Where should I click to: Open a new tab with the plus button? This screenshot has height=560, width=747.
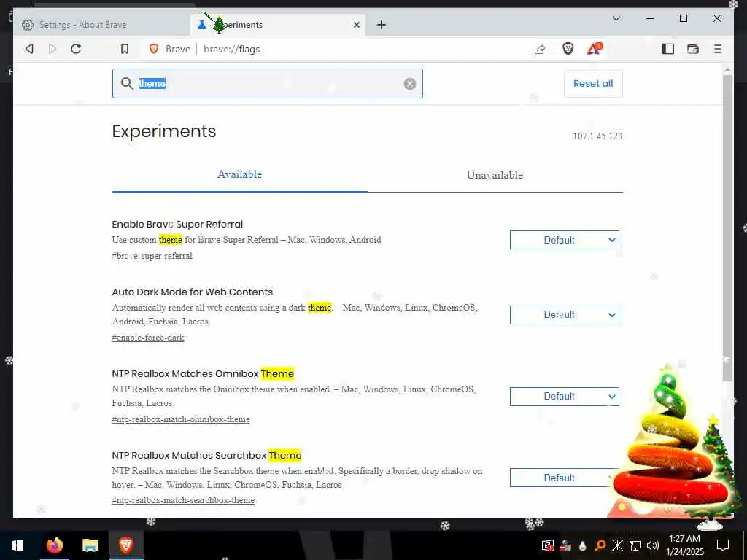(381, 25)
